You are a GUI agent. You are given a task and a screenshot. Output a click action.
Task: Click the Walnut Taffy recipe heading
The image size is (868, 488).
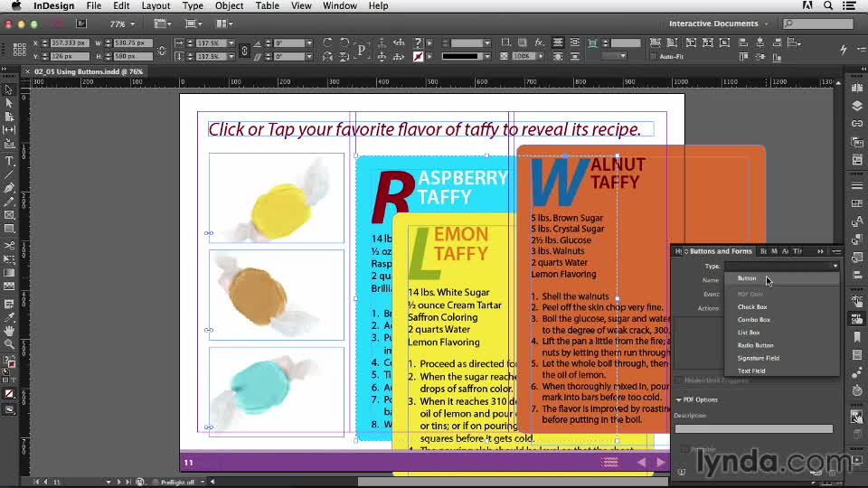(x=615, y=173)
